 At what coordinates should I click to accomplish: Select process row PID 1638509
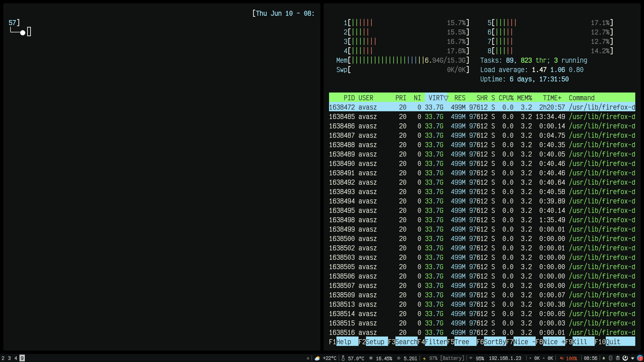pyautogui.click(x=482, y=295)
